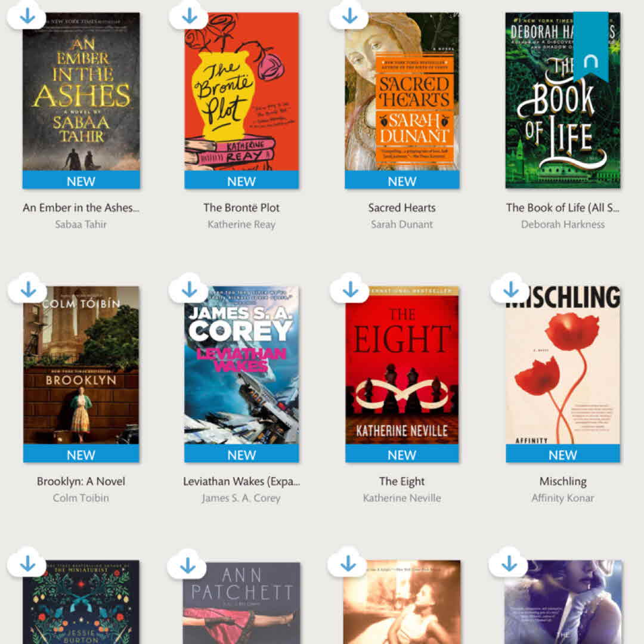Download Sacred Hearts using its cloud icon
Screen dimensions: 644x644
coord(349,15)
